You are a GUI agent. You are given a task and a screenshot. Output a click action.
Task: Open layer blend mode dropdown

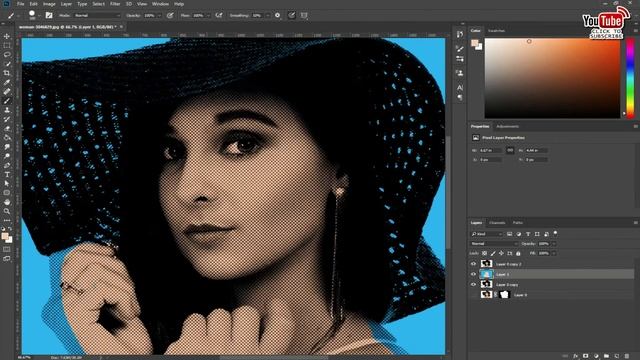[494, 244]
